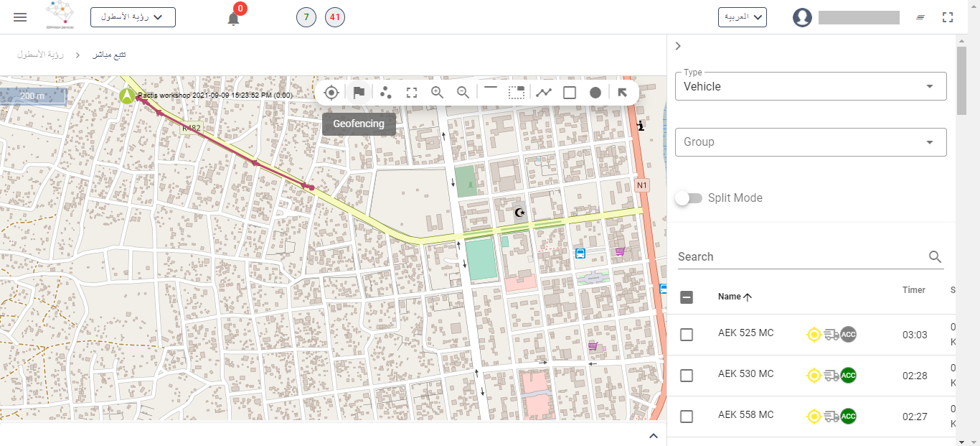
Task: Click the red 41 counter badge
Action: 335,17
